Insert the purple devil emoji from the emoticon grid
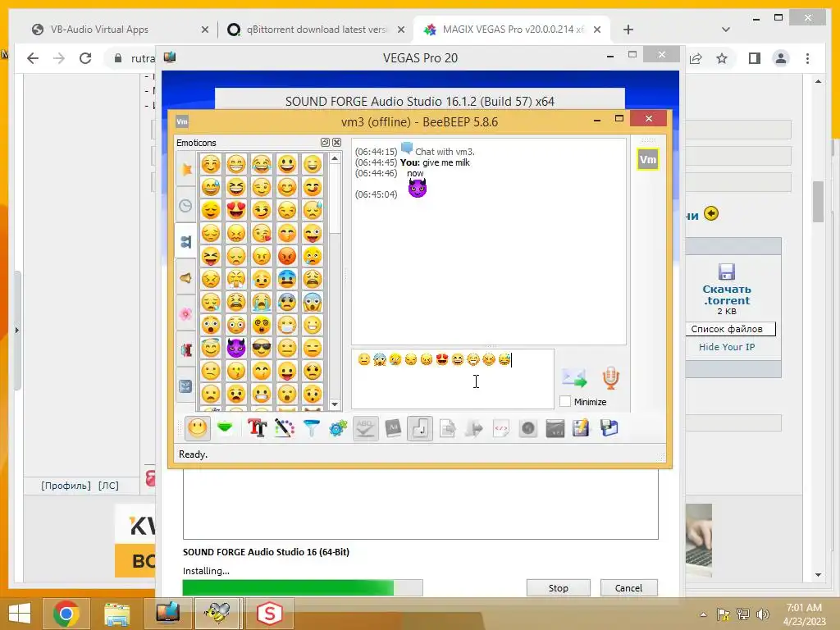 pos(235,348)
